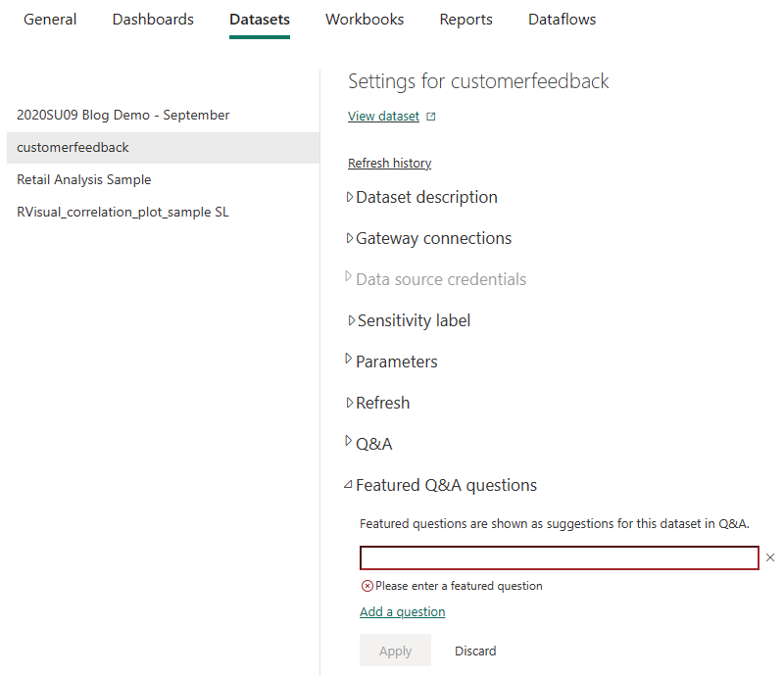This screenshot has height=676, width=784.
Task: Focus the featured question text field
Action: pos(559,558)
